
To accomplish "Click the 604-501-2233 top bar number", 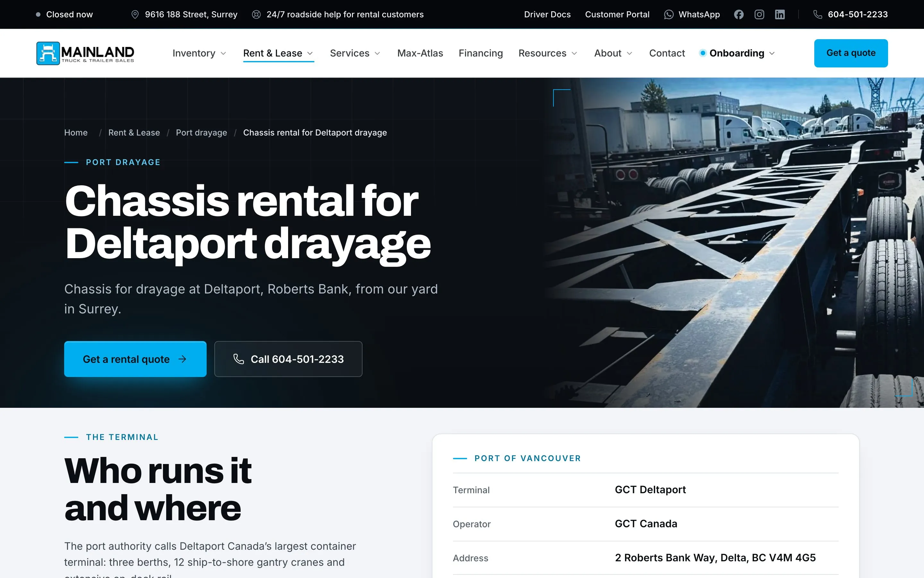I will (x=858, y=14).
